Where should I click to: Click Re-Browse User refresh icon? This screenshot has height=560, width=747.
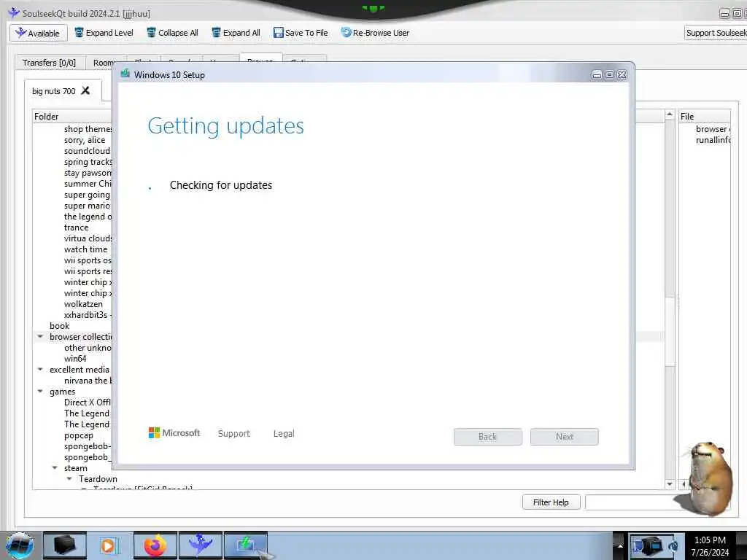[x=346, y=33]
